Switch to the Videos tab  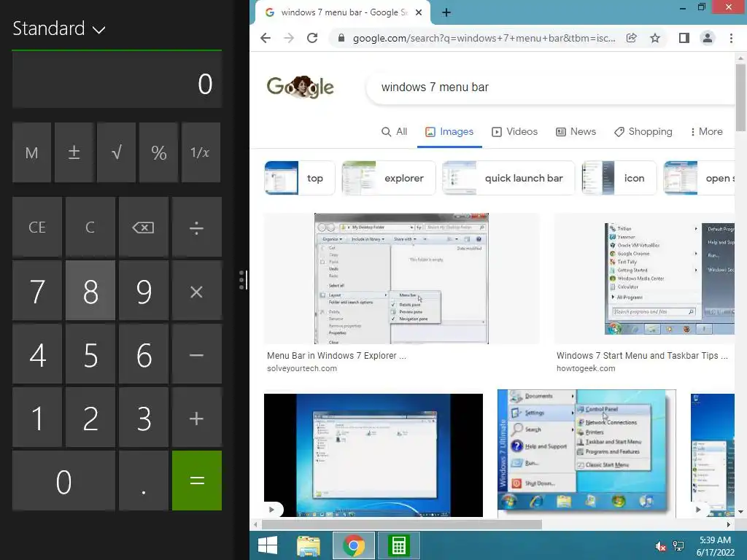[514, 132]
